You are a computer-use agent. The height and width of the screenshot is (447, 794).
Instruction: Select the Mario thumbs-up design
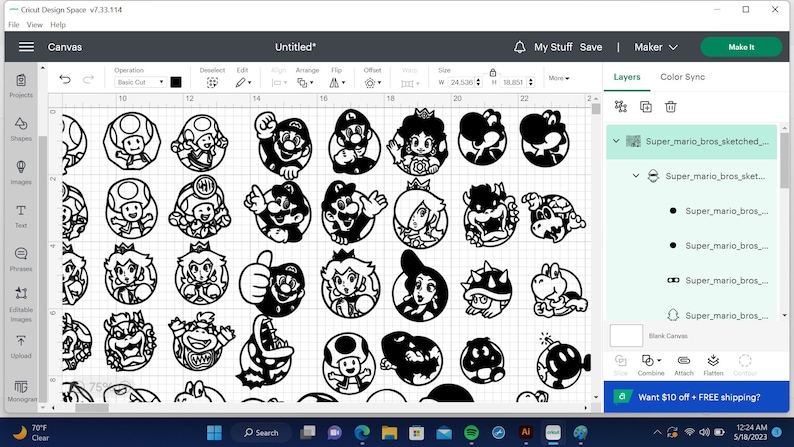270,284
